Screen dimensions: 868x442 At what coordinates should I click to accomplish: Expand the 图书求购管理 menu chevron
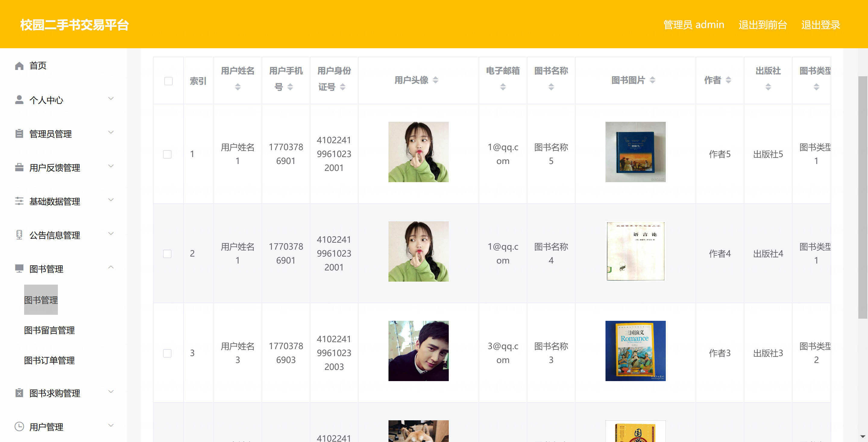111,392
